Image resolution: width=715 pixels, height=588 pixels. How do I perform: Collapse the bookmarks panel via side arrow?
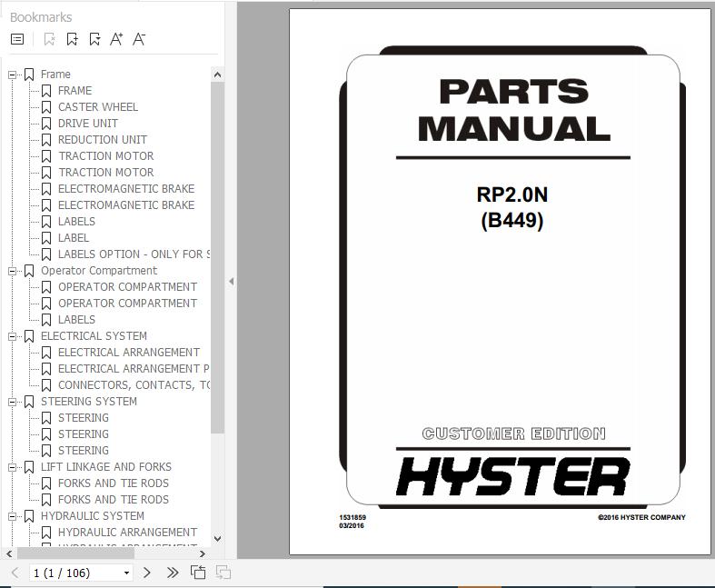(x=231, y=282)
